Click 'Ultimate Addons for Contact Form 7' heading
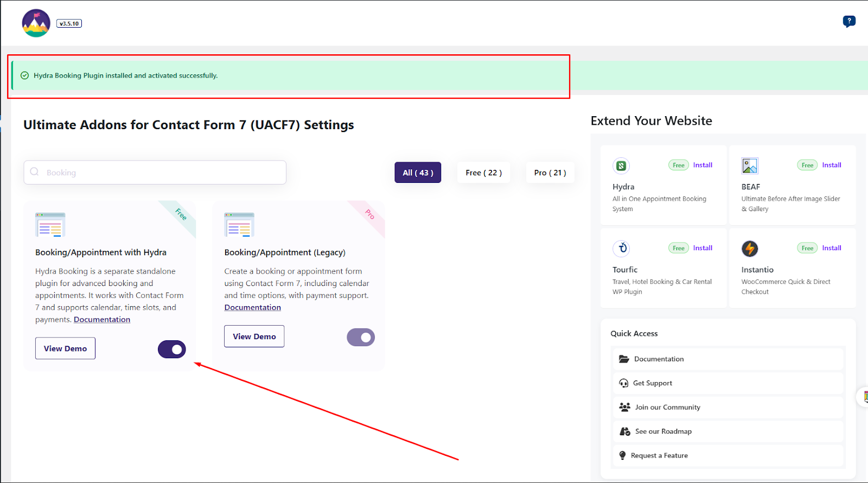Screen dimensions: 868x483 click(188, 125)
